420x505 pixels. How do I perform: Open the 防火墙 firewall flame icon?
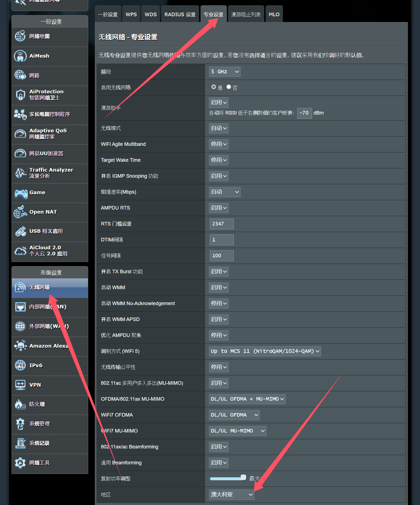click(20, 404)
